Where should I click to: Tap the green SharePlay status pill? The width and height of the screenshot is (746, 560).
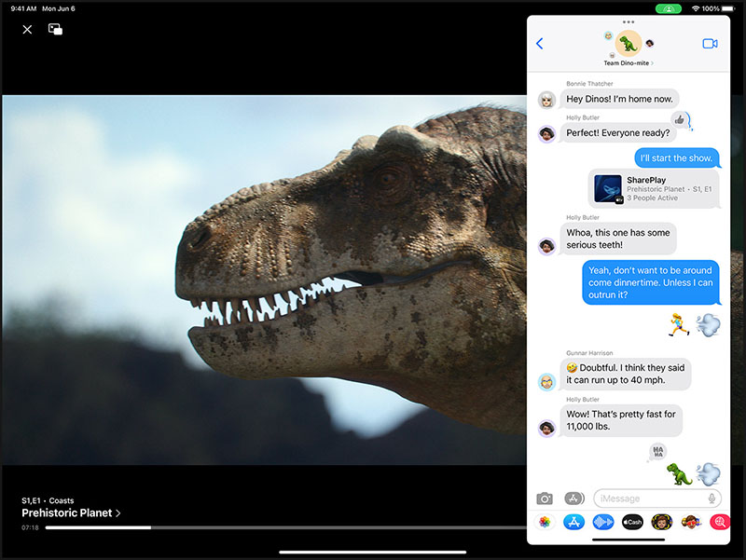click(669, 8)
